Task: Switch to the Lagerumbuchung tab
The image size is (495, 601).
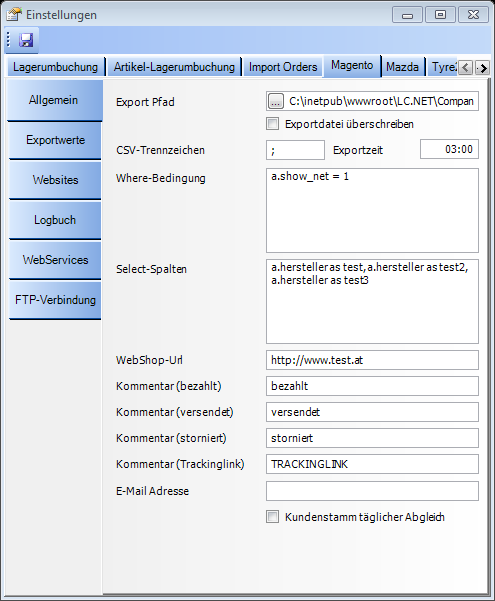Action: click(56, 67)
